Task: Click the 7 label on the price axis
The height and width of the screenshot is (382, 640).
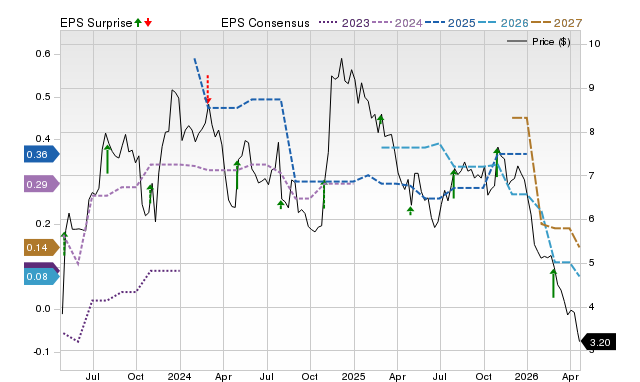Action: coord(591,175)
